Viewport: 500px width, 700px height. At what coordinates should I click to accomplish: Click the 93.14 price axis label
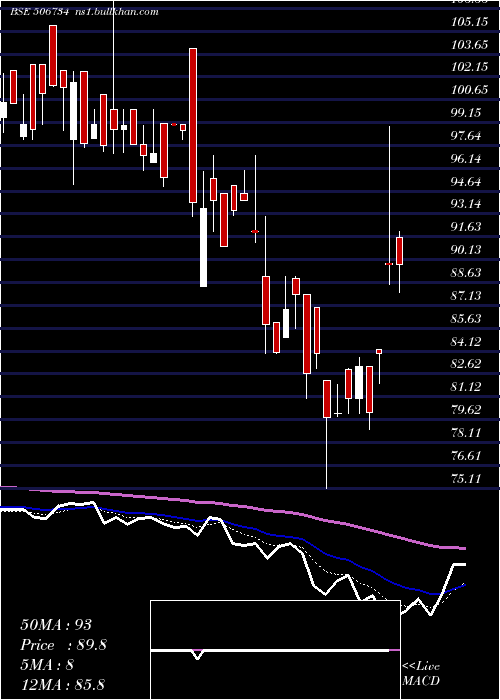click(467, 204)
